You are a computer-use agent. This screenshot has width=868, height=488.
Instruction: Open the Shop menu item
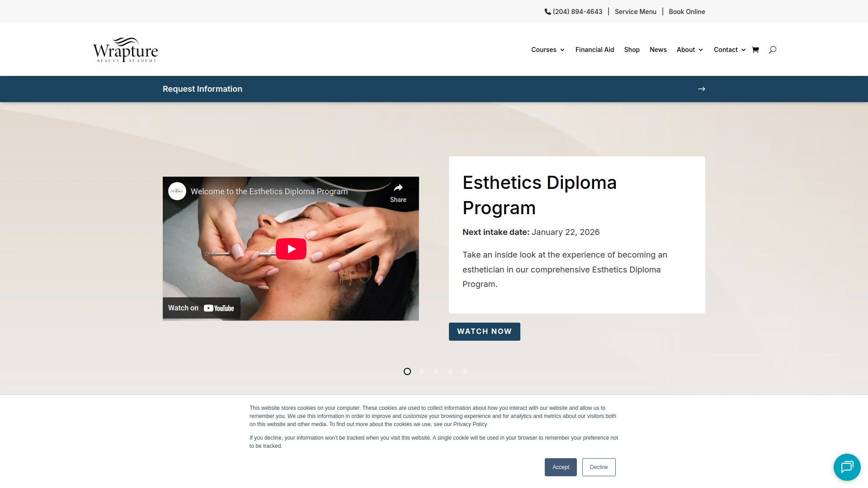pos(632,50)
